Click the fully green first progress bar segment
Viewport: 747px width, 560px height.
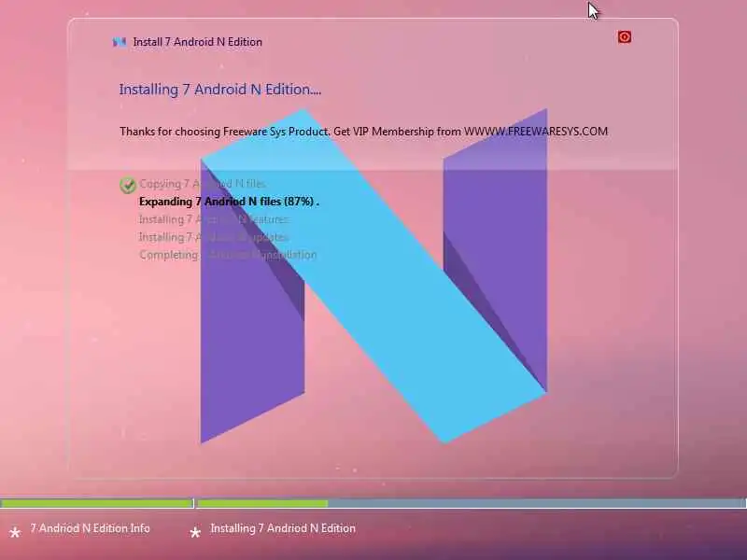click(x=97, y=503)
